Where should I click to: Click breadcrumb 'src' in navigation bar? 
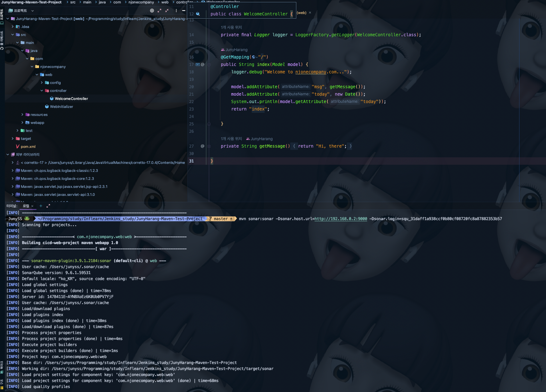73,2
